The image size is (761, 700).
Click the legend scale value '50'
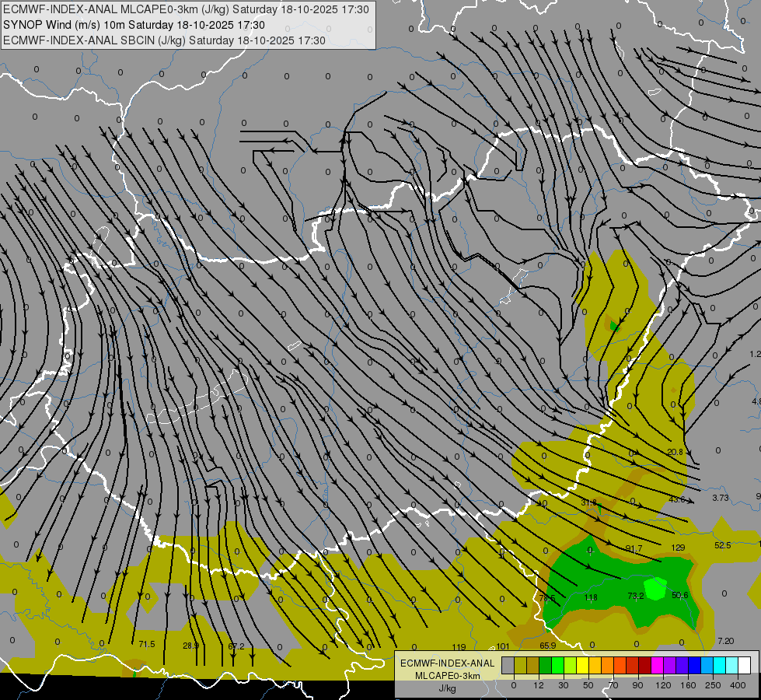click(x=588, y=685)
